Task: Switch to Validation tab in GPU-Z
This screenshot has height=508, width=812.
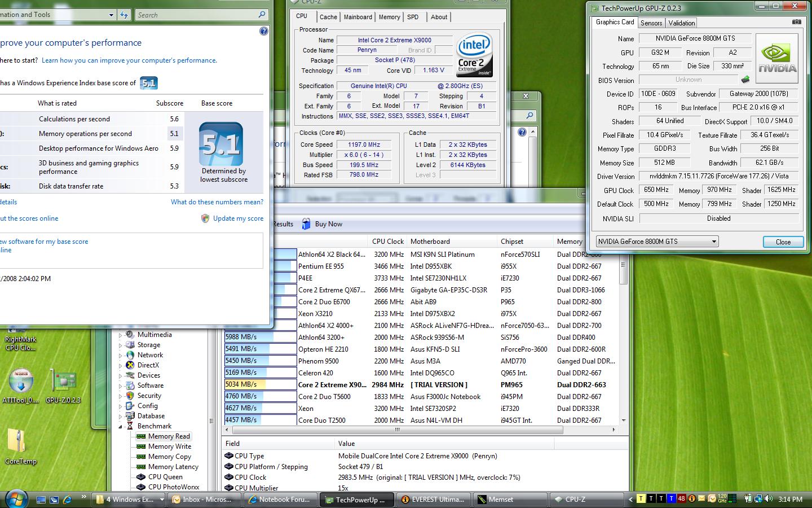Action: (682, 23)
